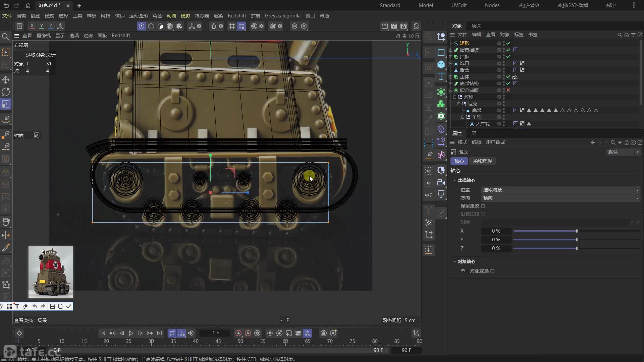The image size is (644, 362).
Task: Add a Text spline object
Action: 441,76
